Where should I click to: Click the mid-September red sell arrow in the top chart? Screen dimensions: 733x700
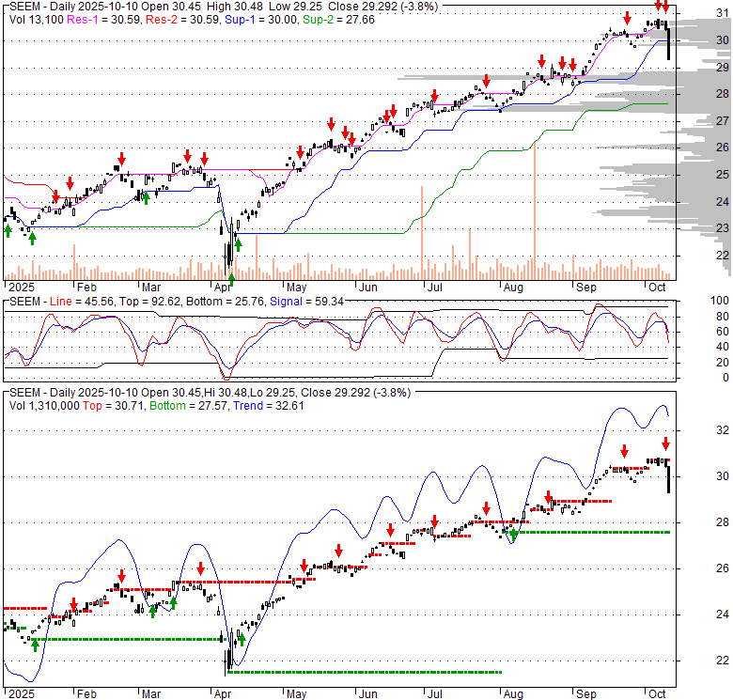627,18
